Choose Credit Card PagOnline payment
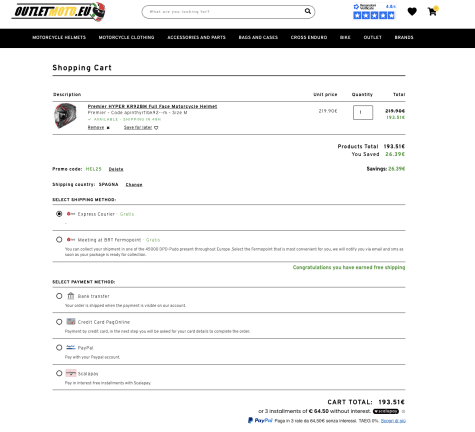 click(59, 322)
